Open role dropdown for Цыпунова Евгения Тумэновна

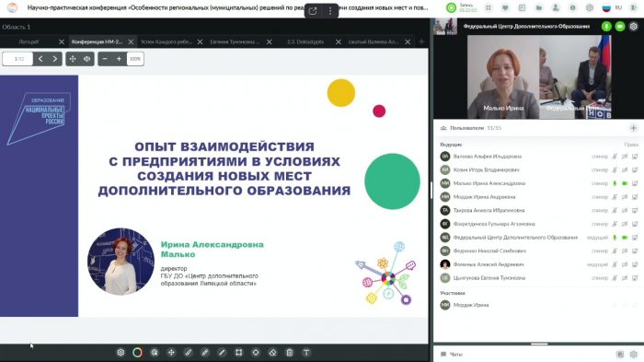tap(600, 278)
